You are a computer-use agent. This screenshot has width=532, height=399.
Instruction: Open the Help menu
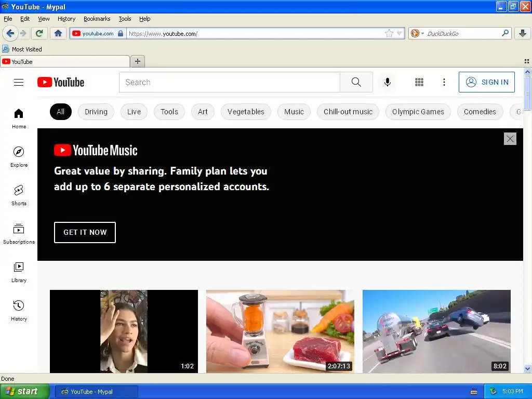[144, 19]
